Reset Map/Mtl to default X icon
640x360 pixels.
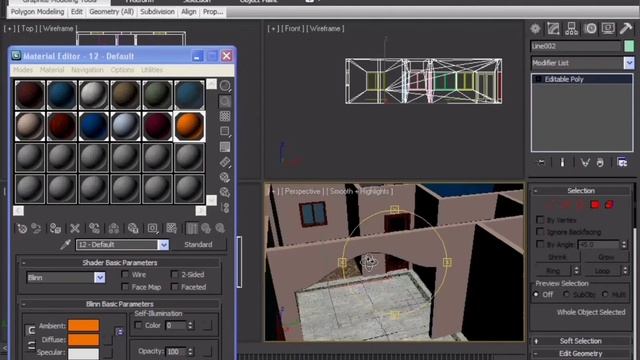(75, 229)
